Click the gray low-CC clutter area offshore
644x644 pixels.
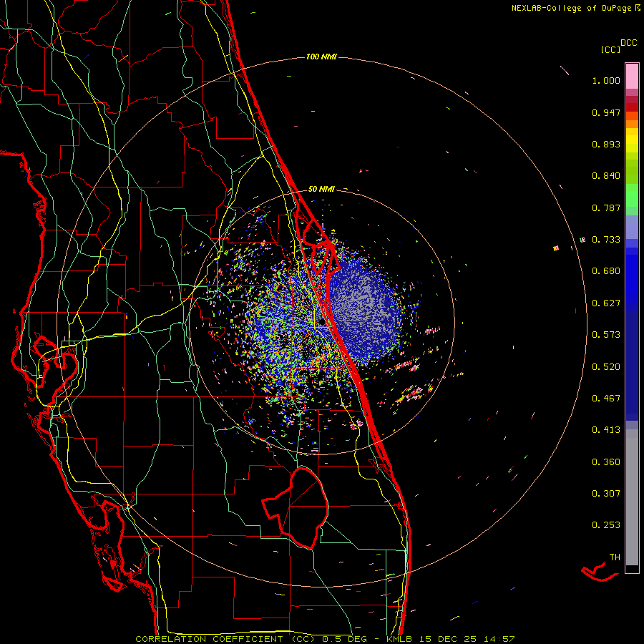click(364, 306)
